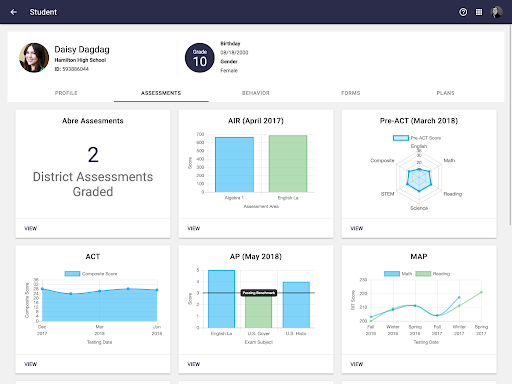This screenshot has height=384, width=512.
Task: View the MAP card details
Action: pyautogui.click(x=356, y=364)
